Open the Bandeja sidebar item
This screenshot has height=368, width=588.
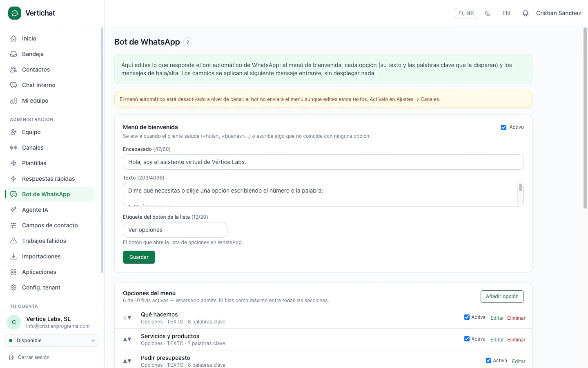click(50, 54)
